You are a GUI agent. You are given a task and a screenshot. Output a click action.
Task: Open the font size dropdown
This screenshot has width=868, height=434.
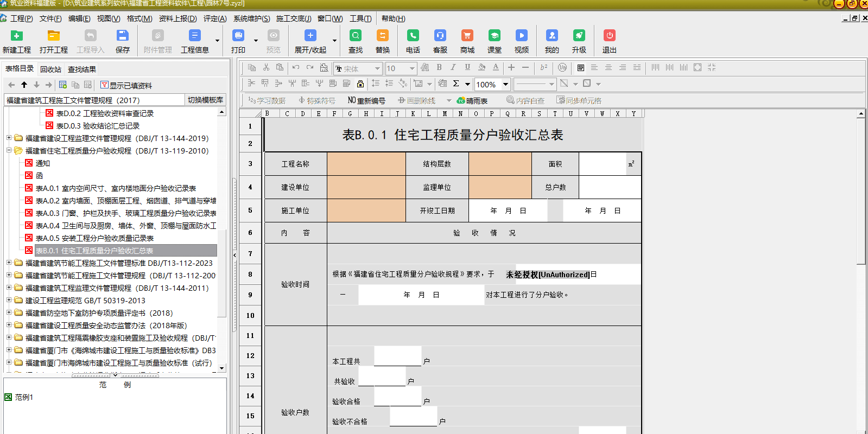(412, 68)
